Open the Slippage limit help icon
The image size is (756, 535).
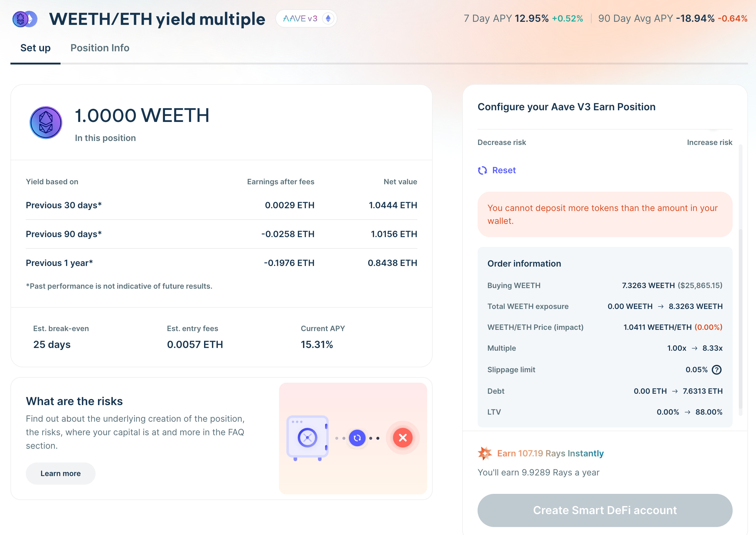click(x=716, y=370)
